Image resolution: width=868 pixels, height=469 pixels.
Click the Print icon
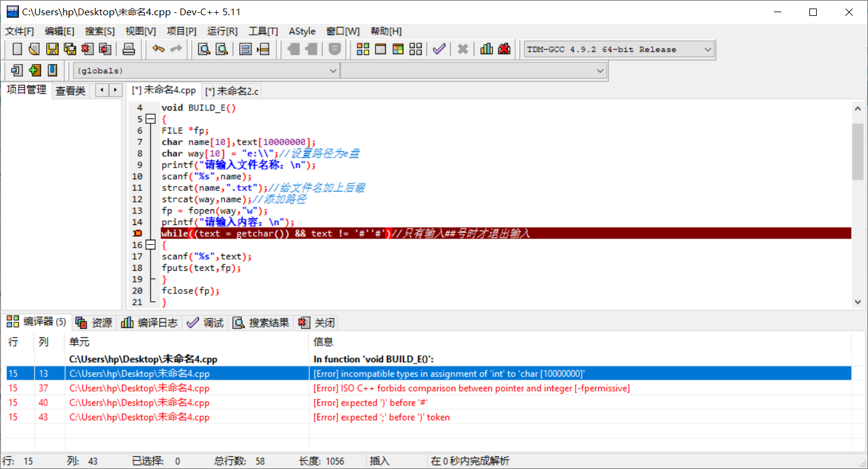point(129,49)
